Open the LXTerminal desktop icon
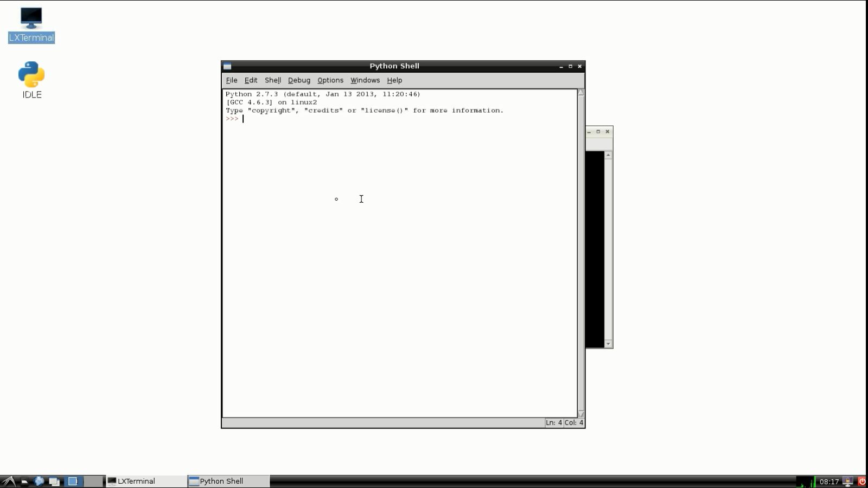 [x=31, y=24]
